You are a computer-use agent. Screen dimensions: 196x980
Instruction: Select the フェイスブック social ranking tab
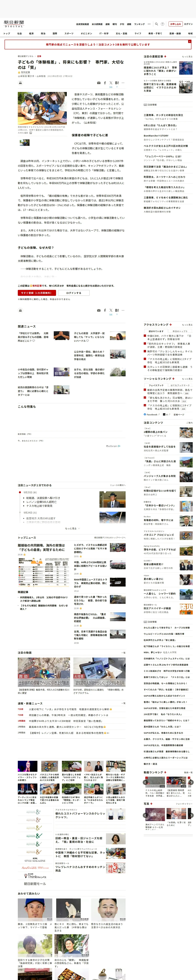click(x=156, y=385)
